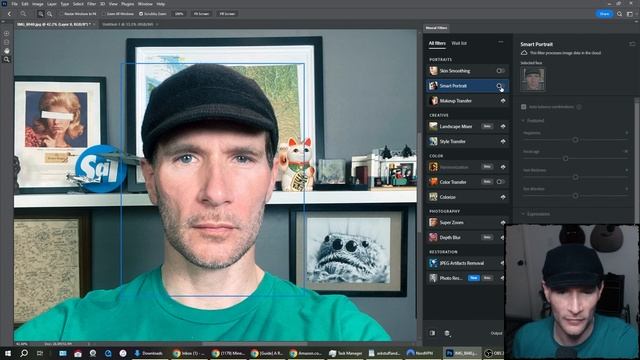Select the Zoom In magnifier in options bar

click(x=40, y=14)
